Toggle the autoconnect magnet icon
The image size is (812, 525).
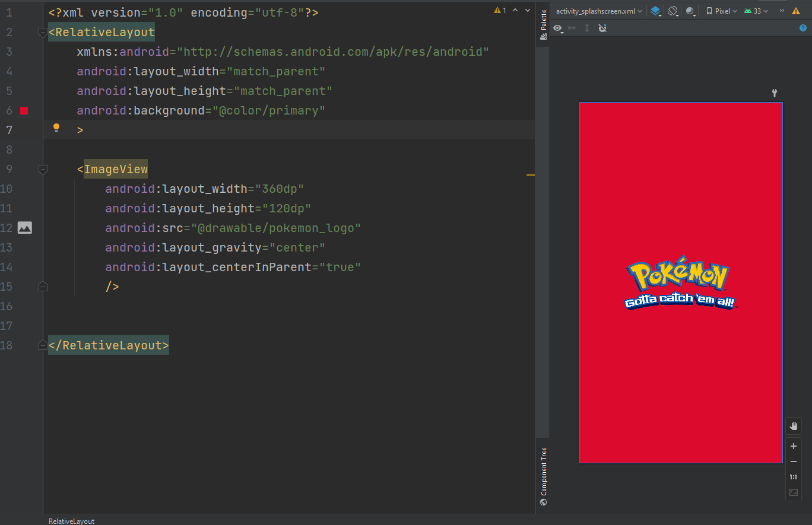[x=602, y=28]
